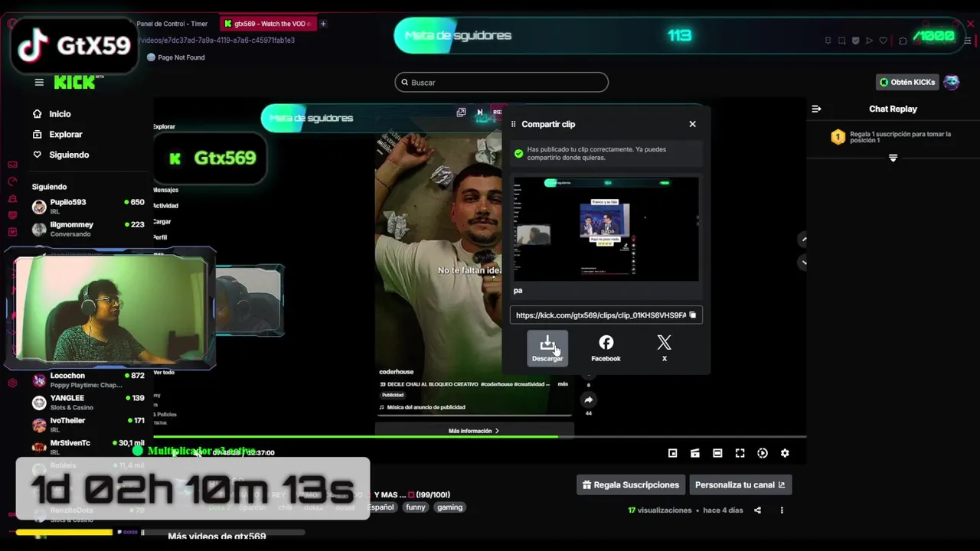The height and width of the screenshot is (551, 980).
Task: Click the Obtén KICKs button
Action: [x=907, y=83]
